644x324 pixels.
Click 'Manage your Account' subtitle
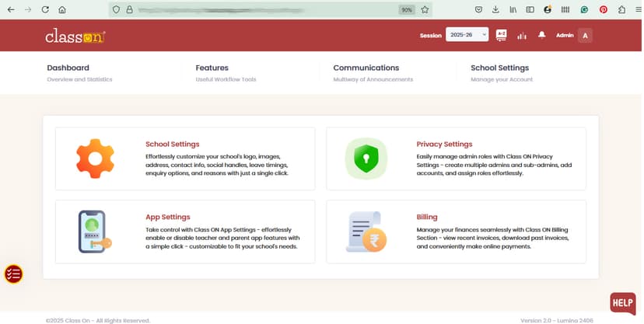(502, 79)
